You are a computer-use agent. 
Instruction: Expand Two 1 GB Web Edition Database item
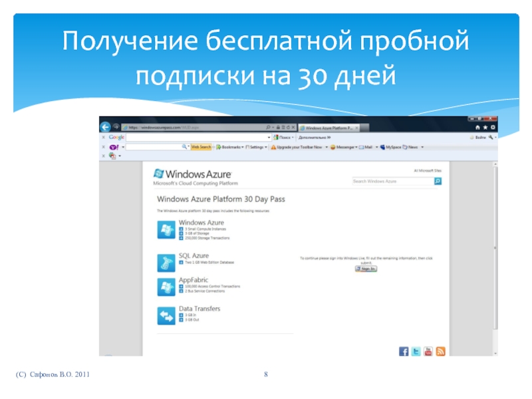click(180, 263)
